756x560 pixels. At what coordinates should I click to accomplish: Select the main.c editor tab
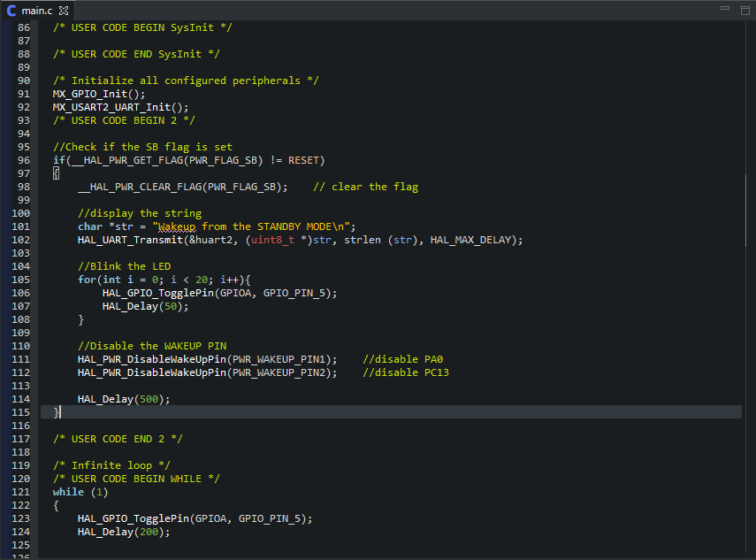37,10
